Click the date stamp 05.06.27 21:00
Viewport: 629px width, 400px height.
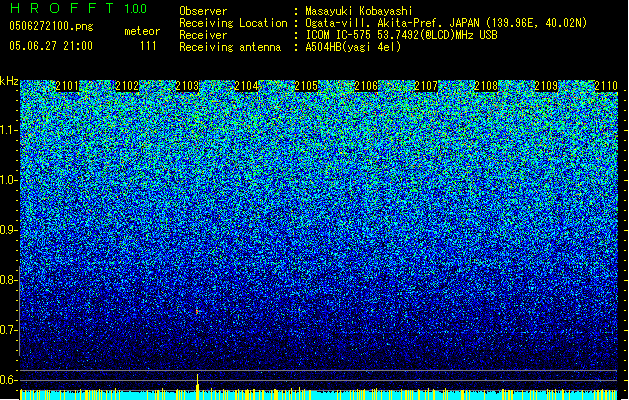pos(51,46)
